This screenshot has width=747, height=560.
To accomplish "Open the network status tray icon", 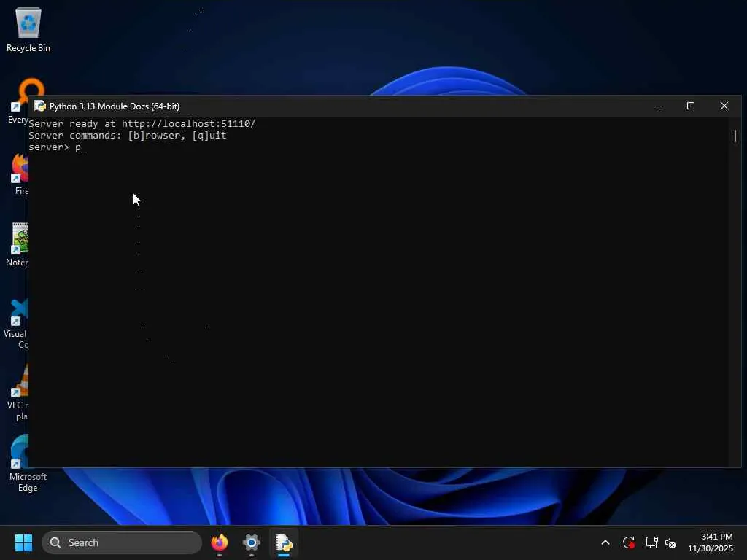I will tap(651, 542).
